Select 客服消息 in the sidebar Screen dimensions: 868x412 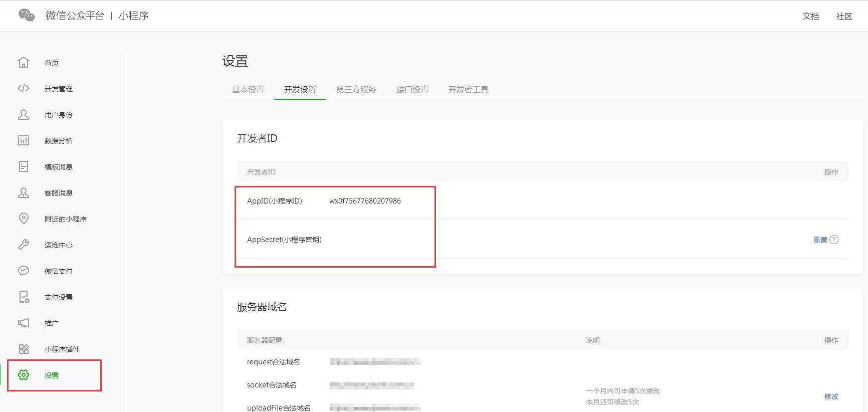click(59, 193)
